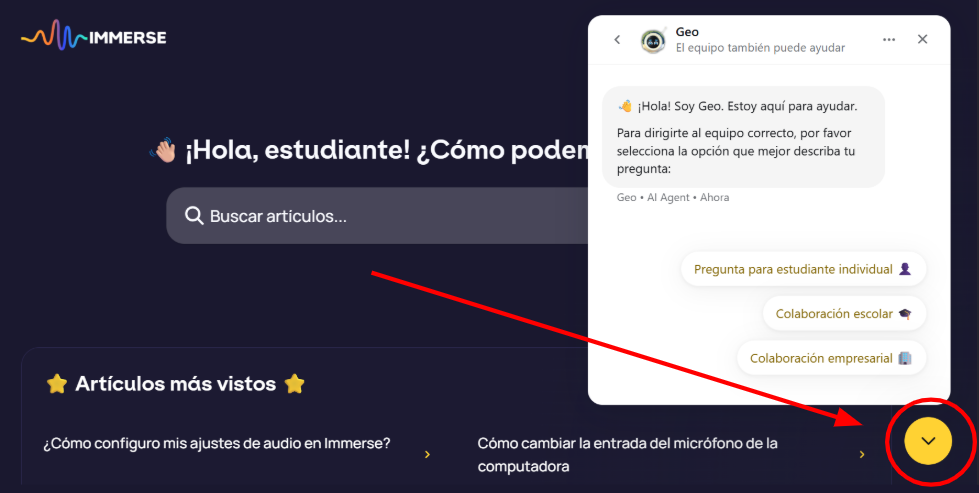Click Geo's greeting message bubble

pos(743,137)
